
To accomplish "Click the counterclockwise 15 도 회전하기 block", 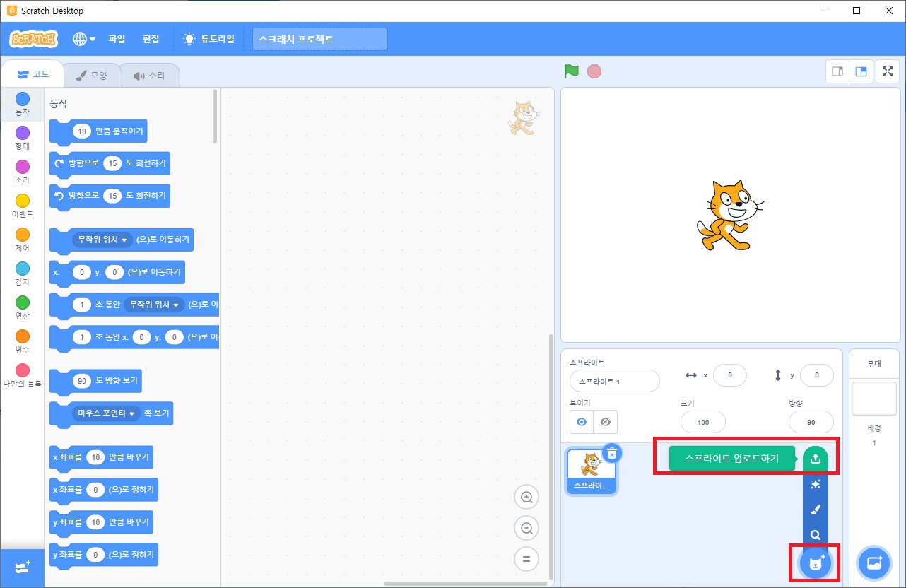I will tap(110, 196).
